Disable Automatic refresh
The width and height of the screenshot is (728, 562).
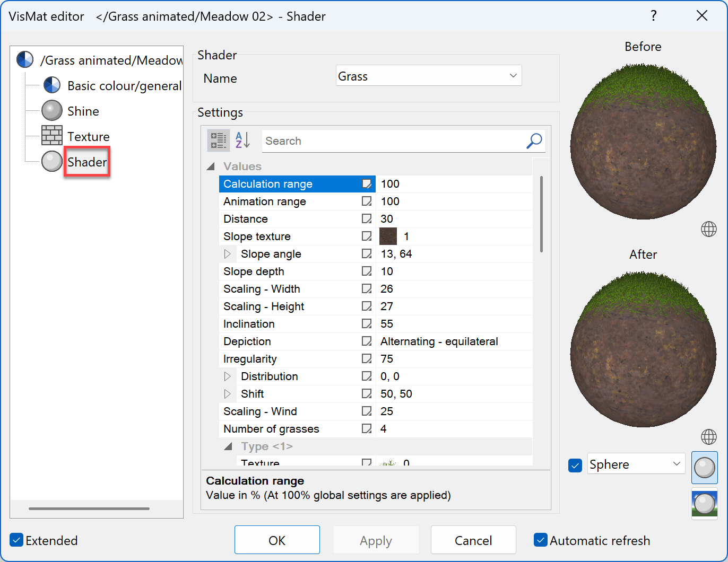coord(541,540)
